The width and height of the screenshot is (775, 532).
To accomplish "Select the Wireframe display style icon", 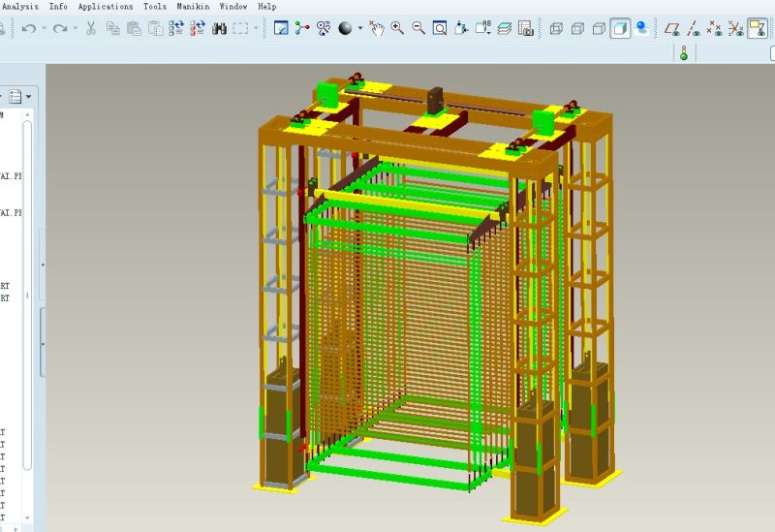I will coord(557,28).
